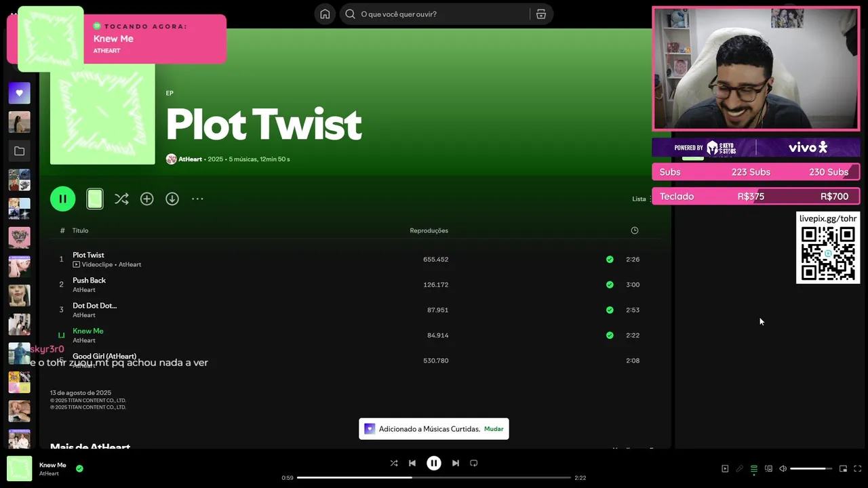
Task: Click the Subs goal bar overlay
Action: click(x=756, y=172)
